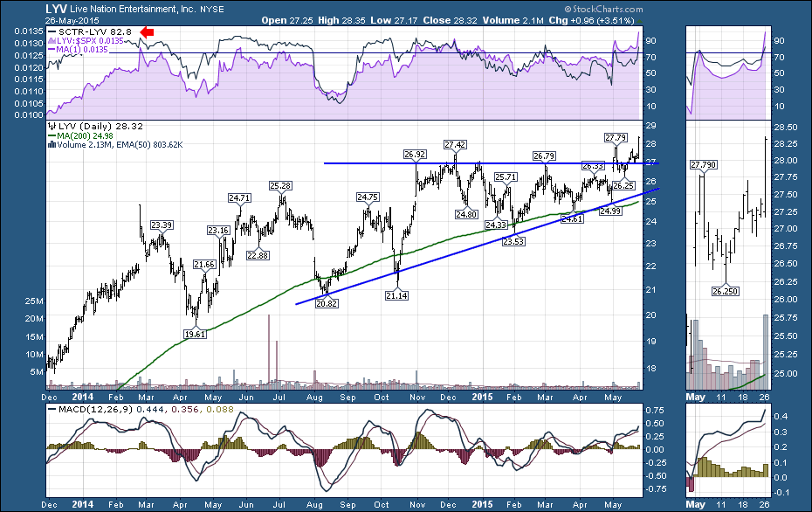Click the 22.88 price callout
The image size is (812, 512).
point(258,255)
